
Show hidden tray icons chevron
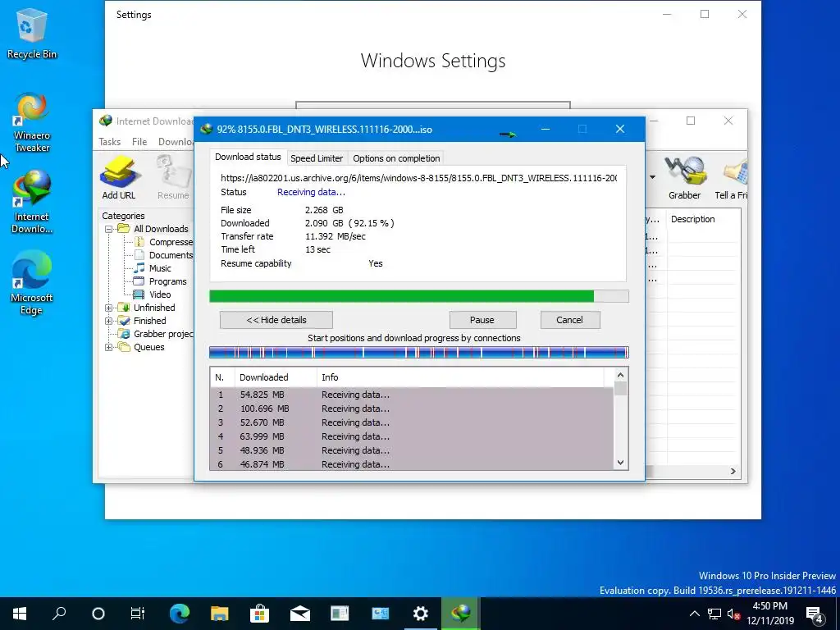coord(694,614)
